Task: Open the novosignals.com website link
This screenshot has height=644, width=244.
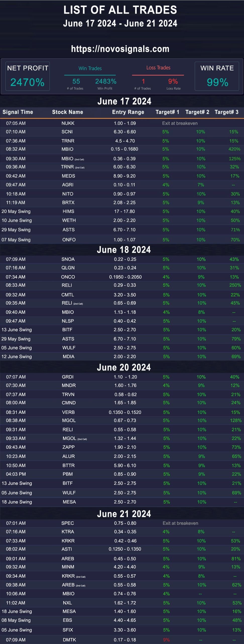Action: [x=120, y=49]
